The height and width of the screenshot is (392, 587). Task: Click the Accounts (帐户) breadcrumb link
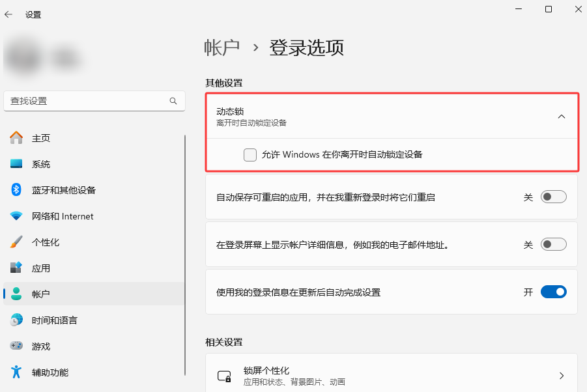222,48
